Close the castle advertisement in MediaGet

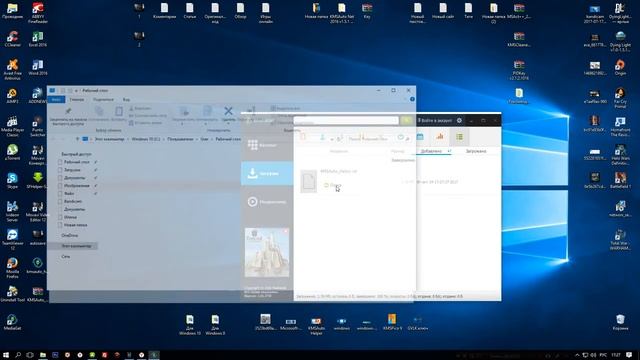286,231
